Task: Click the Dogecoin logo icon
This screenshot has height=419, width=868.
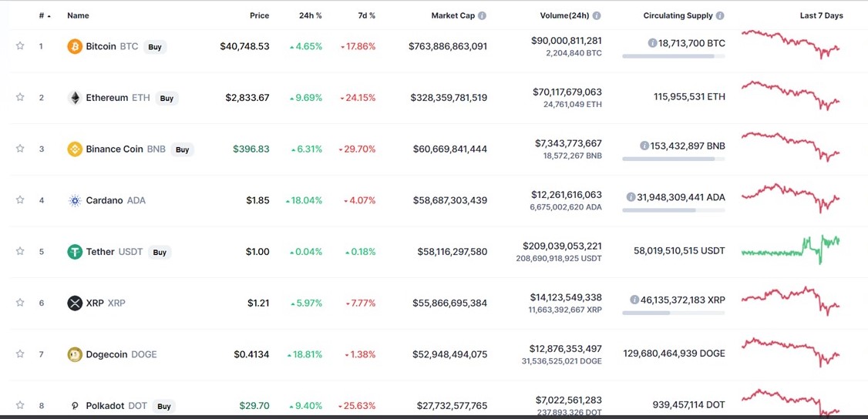Action: pyautogui.click(x=75, y=354)
